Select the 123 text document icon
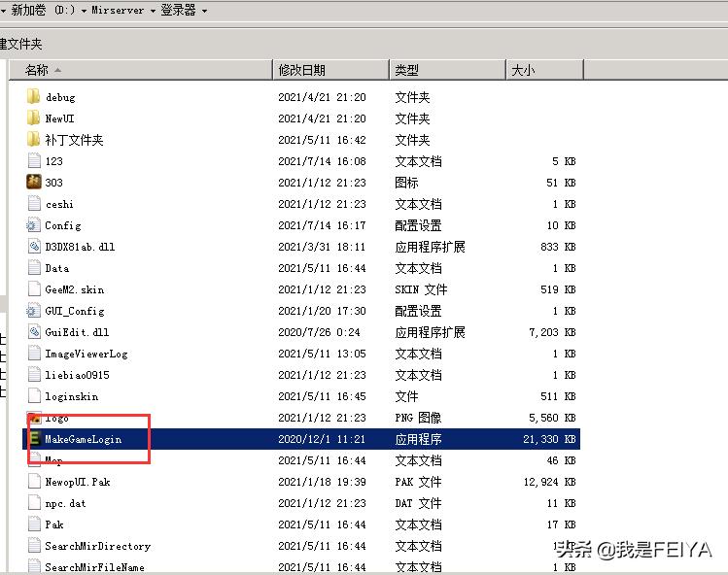 (x=34, y=160)
